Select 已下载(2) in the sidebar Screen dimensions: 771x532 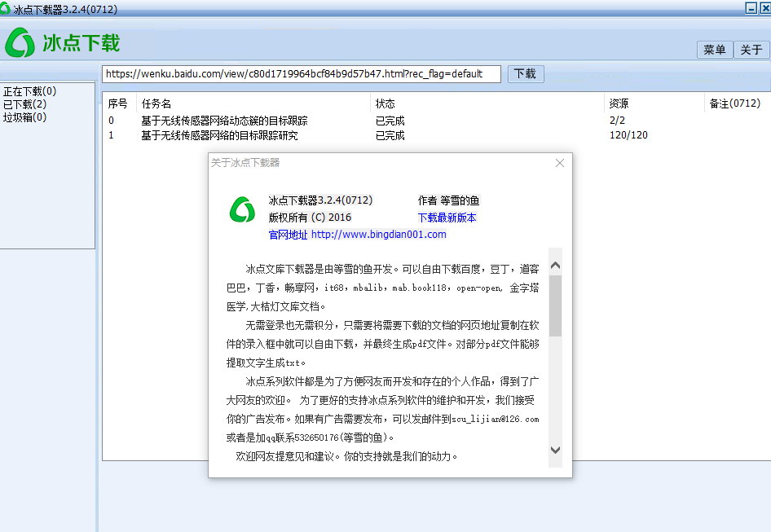pos(25,104)
